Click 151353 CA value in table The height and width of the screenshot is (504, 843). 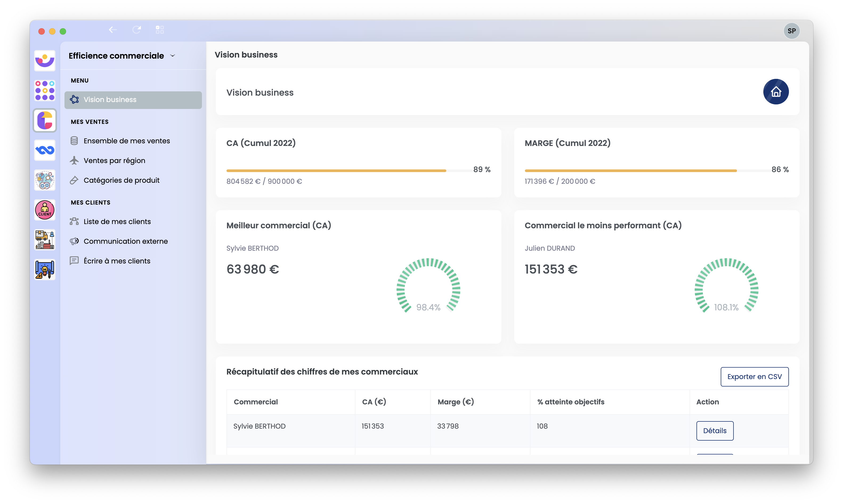click(372, 426)
